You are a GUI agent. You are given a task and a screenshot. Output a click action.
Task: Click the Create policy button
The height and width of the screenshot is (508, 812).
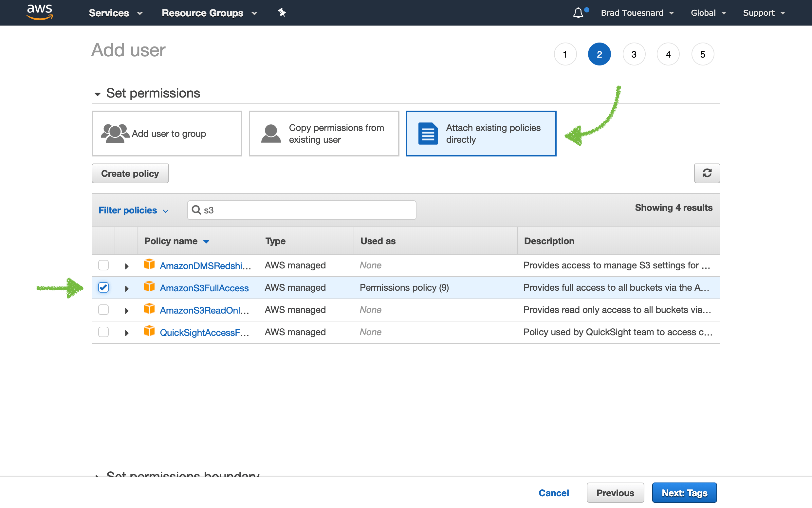coord(130,173)
